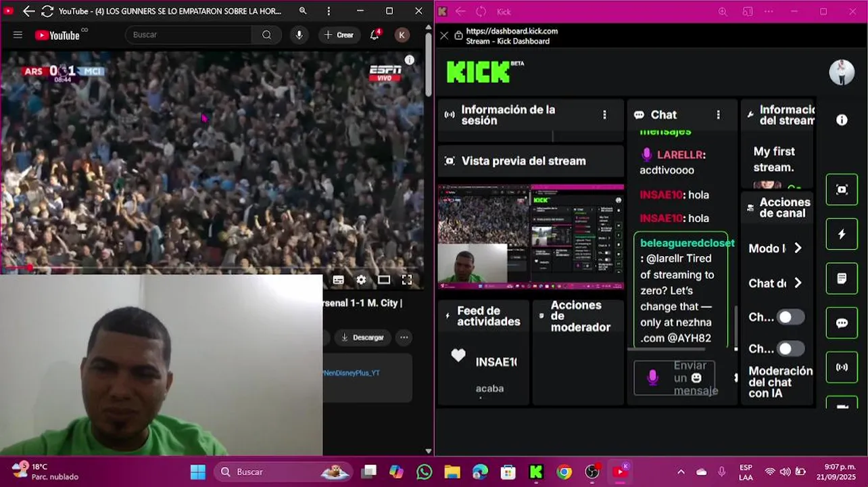Viewport: 868px width, 487px height.
Task: Go back in the Kick window
Action: pos(460,11)
